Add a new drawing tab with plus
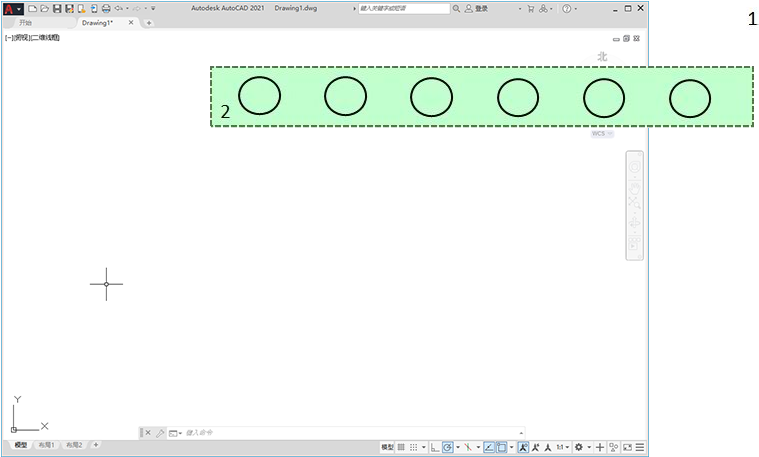 pyautogui.click(x=149, y=23)
